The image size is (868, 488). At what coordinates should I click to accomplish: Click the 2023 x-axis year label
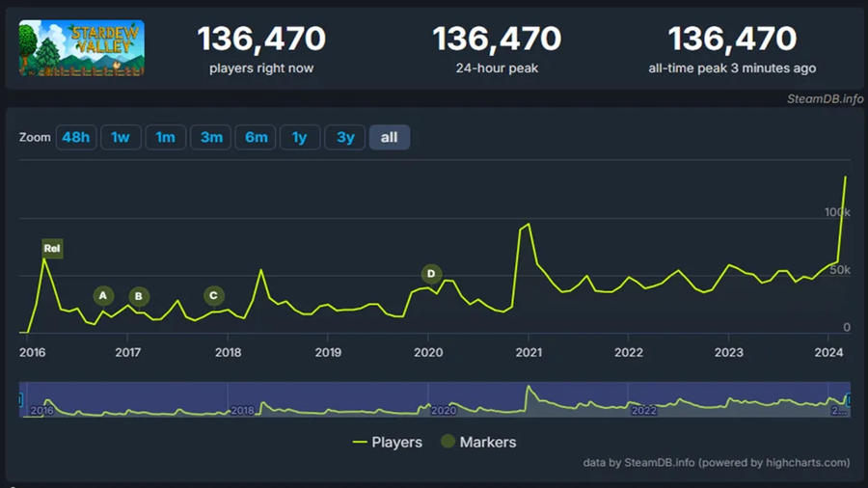pos(728,352)
